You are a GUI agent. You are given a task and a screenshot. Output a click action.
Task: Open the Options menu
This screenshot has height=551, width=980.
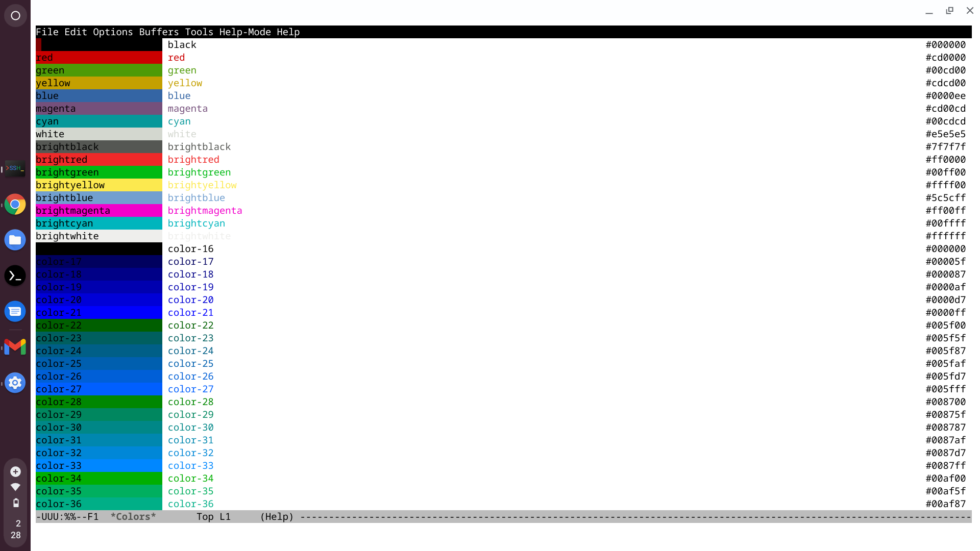(x=112, y=32)
